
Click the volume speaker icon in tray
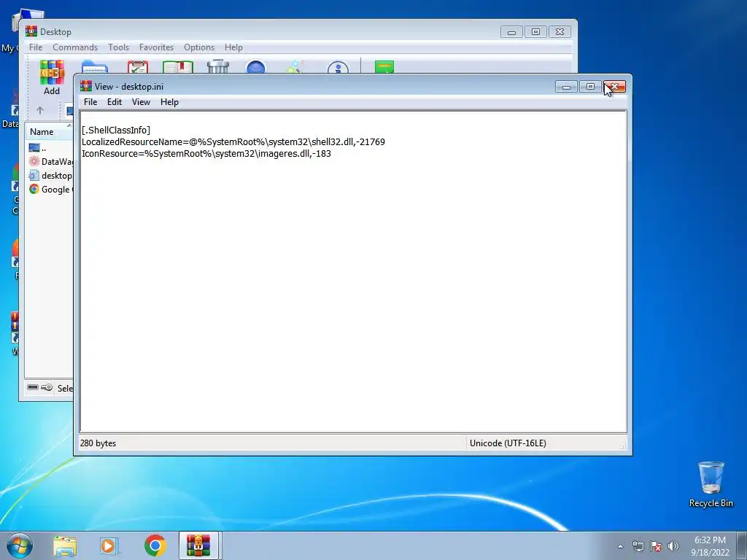[x=673, y=546]
